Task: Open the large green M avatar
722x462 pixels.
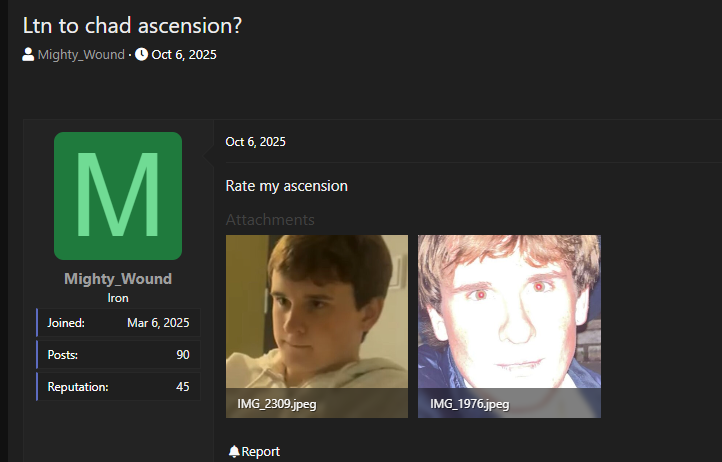Action: 118,196
